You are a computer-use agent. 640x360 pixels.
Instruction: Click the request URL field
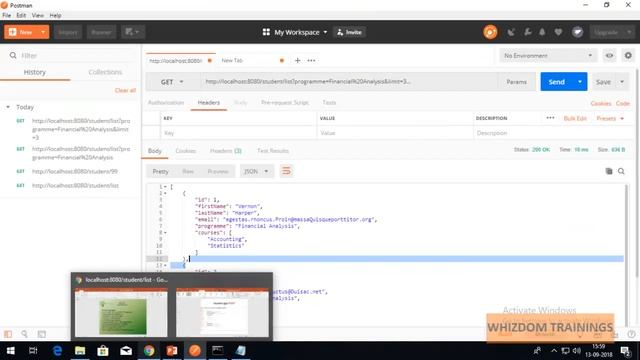click(x=348, y=82)
